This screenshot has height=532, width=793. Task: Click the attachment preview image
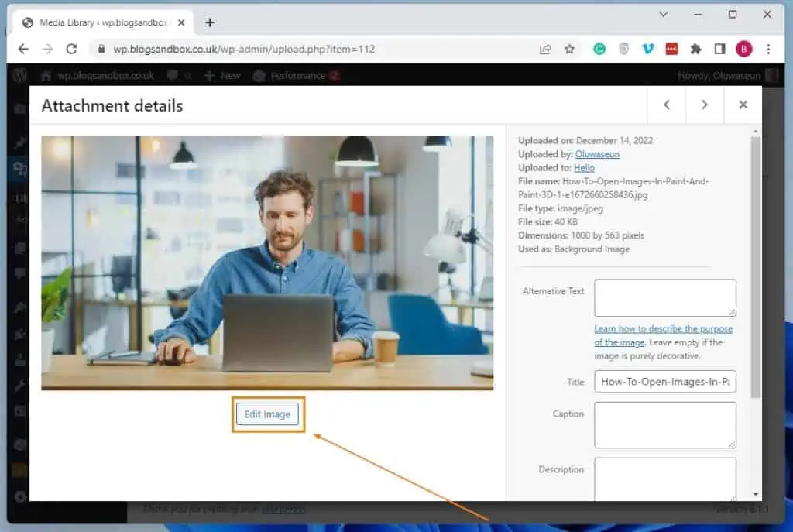pos(267,263)
